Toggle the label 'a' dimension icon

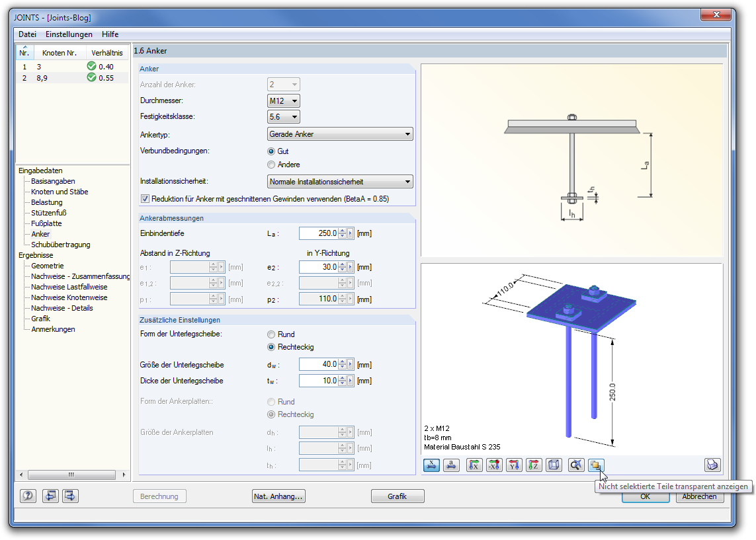pyautogui.click(x=451, y=465)
